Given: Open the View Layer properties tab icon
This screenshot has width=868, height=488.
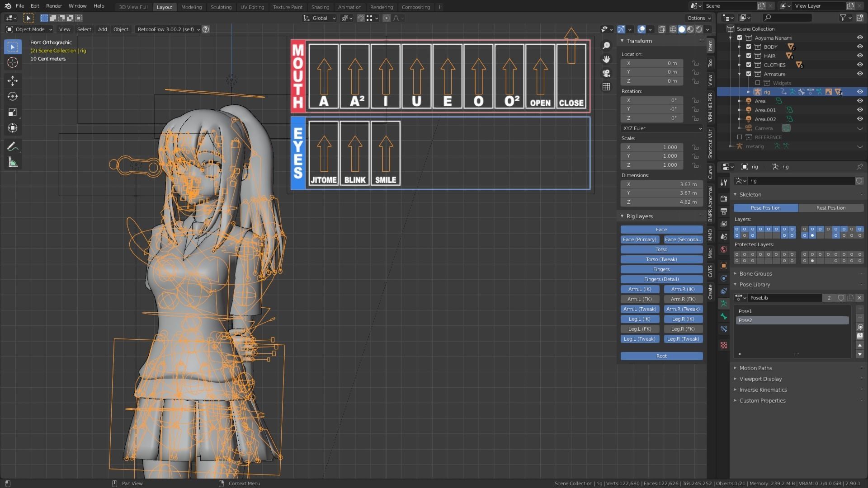Looking at the screenshot, I should pos(724,224).
